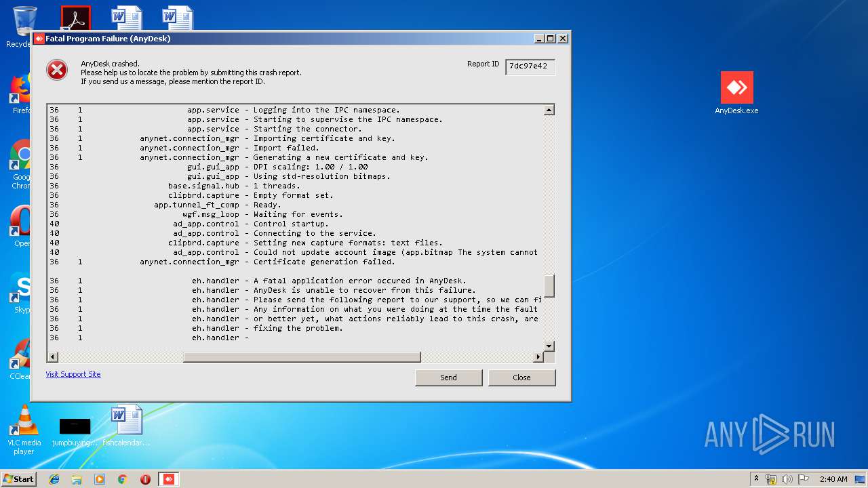Close the Fatal Program Failure window with X

tap(562, 39)
